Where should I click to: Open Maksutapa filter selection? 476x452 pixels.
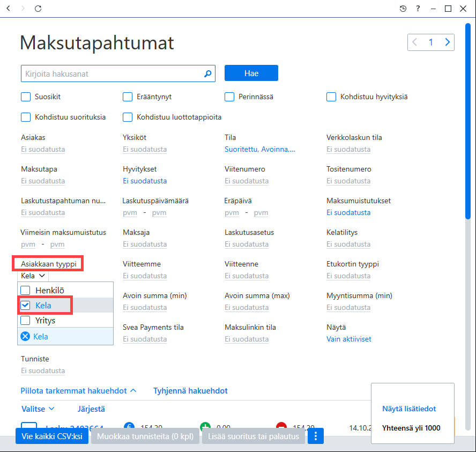[x=43, y=181]
